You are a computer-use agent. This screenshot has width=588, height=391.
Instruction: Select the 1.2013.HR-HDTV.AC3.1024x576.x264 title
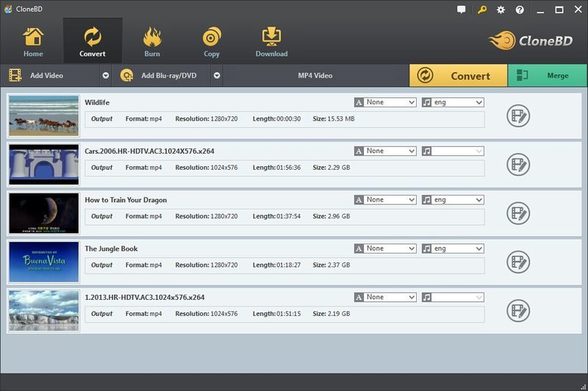[144, 297]
